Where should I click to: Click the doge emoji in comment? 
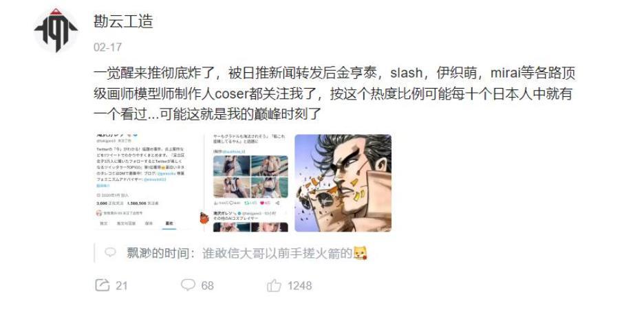point(360,254)
